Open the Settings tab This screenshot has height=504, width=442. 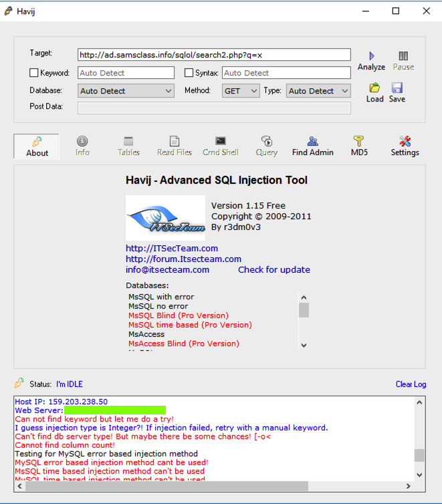[405, 146]
